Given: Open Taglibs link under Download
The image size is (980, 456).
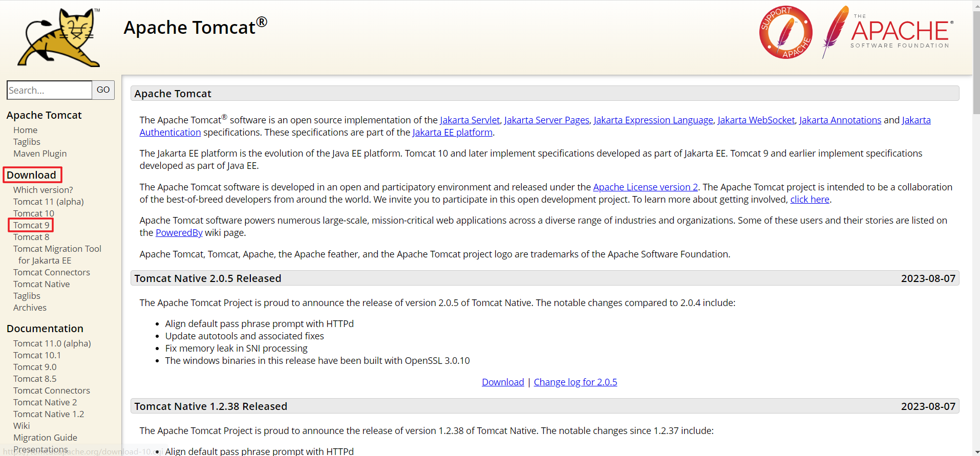Looking at the screenshot, I should 27,296.
